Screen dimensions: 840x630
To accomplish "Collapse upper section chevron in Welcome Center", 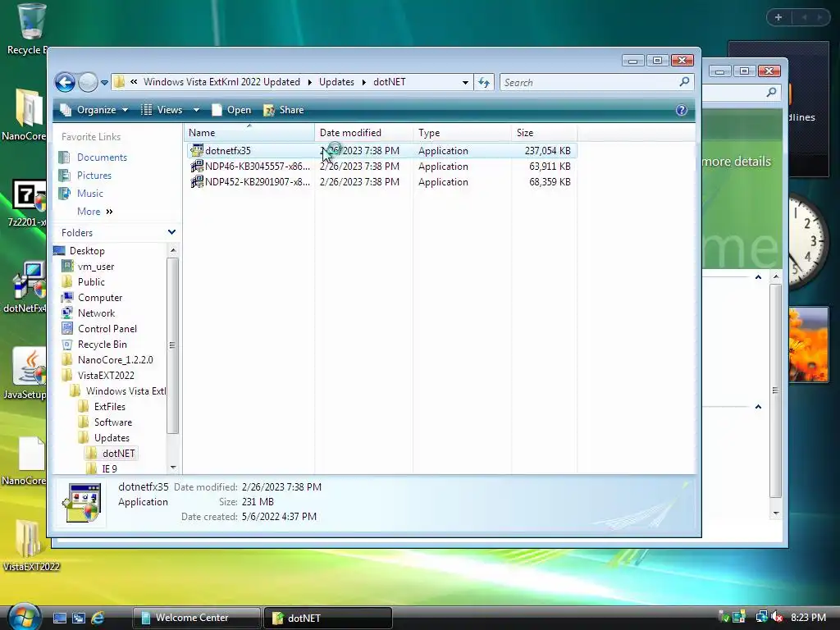I will coord(758,277).
